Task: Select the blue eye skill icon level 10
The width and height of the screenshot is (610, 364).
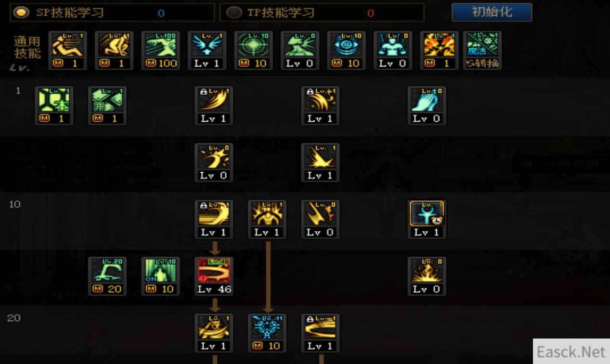Action: 346,50
